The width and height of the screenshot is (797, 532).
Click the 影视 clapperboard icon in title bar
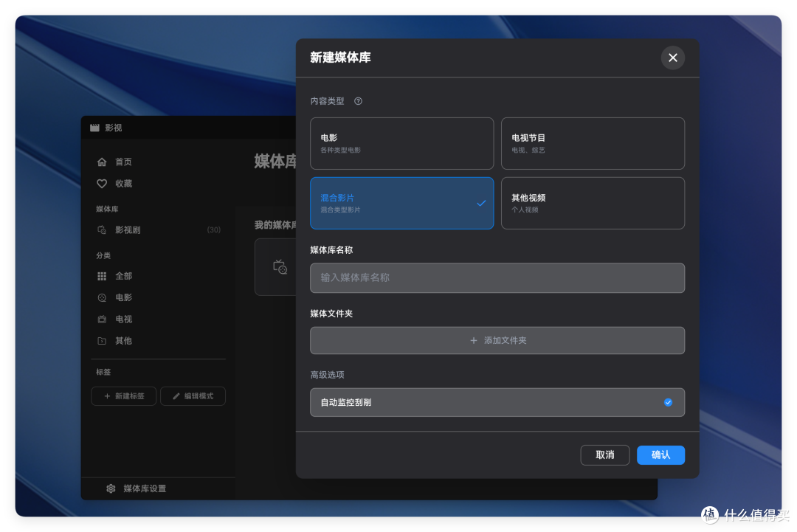point(94,128)
